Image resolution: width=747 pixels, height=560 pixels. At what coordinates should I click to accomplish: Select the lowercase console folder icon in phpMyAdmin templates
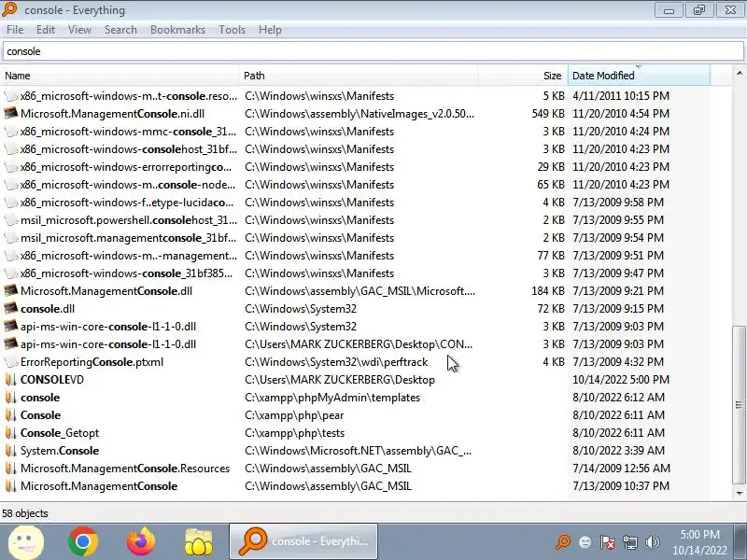tap(11, 398)
